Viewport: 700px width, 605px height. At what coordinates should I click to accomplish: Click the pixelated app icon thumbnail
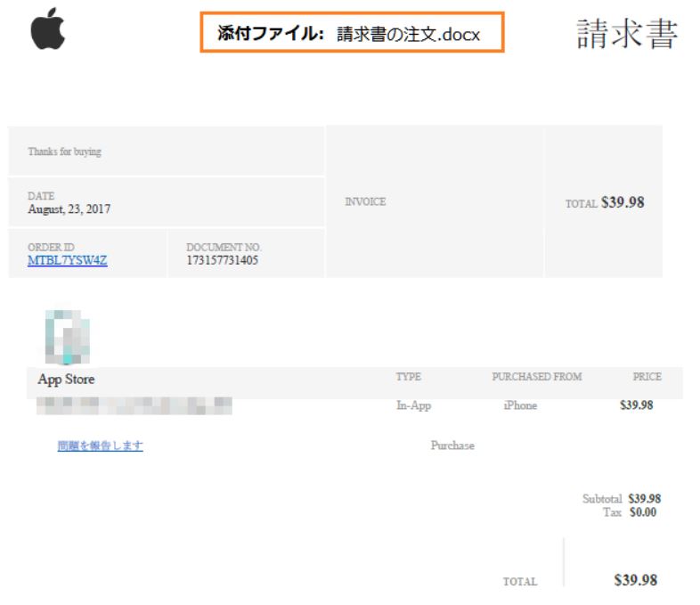pos(68,337)
